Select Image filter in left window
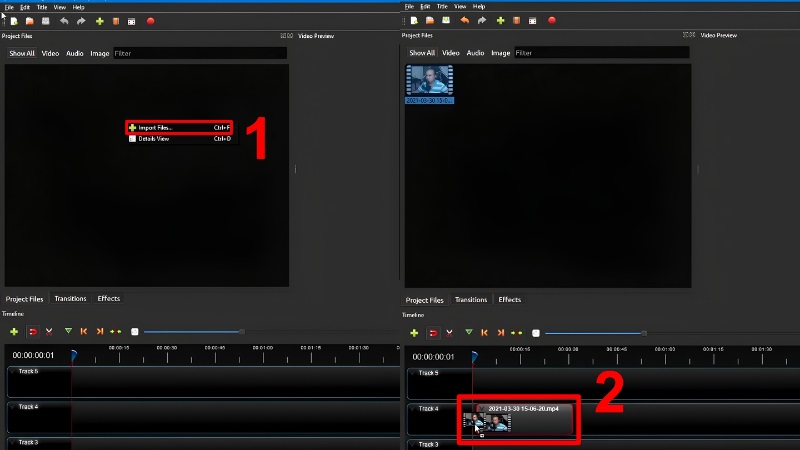 99,53
